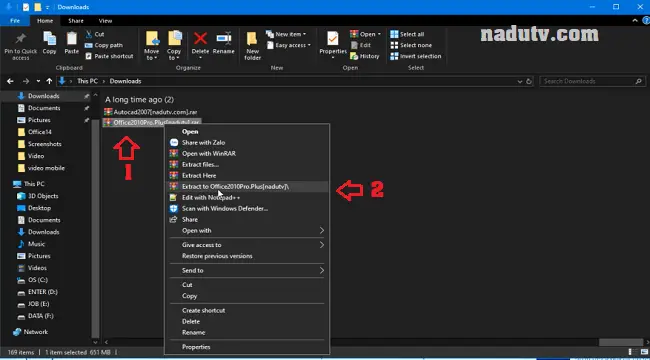Click the Search Downloads field
The width and height of the screenshot is (650, 360).
tap(593, 81)
